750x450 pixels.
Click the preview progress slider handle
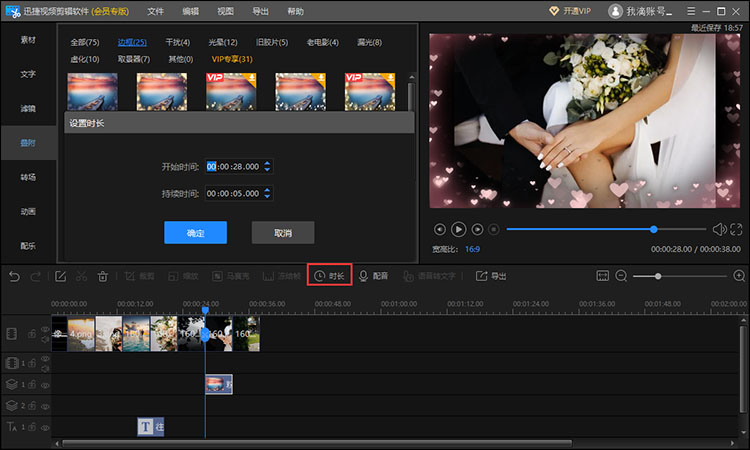click(653, 230)
